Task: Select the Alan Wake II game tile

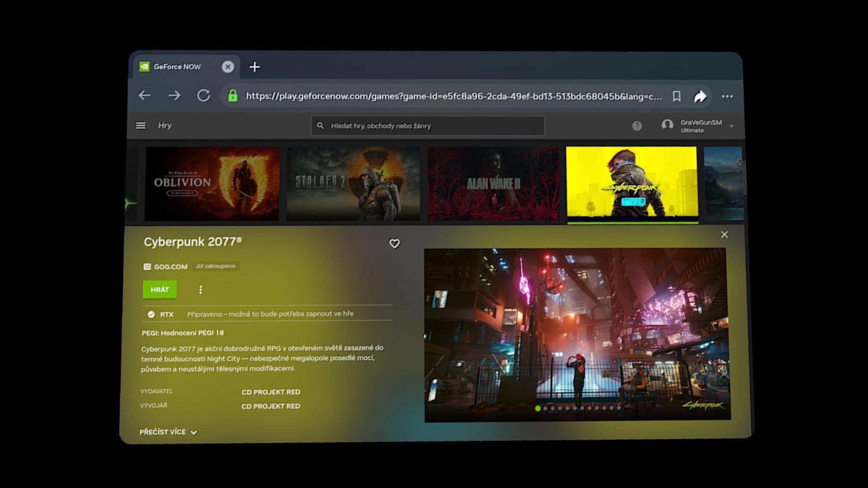Action: pos(493,183)
